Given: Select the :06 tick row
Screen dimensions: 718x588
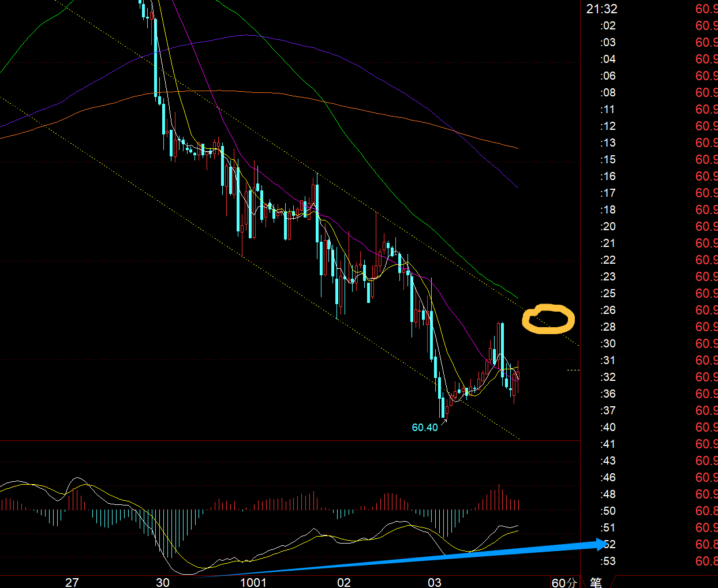Looking at the screenshot, I should [649, 76].
